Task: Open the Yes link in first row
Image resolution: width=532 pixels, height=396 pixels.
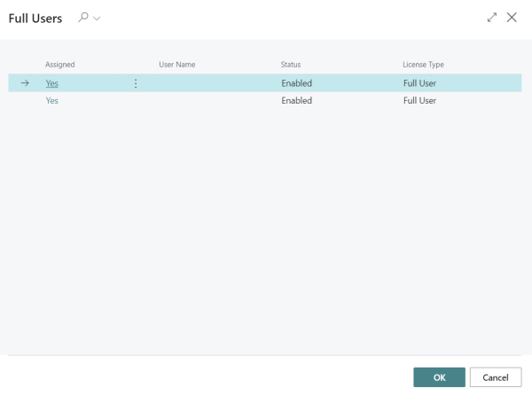Action: (52, 83)
